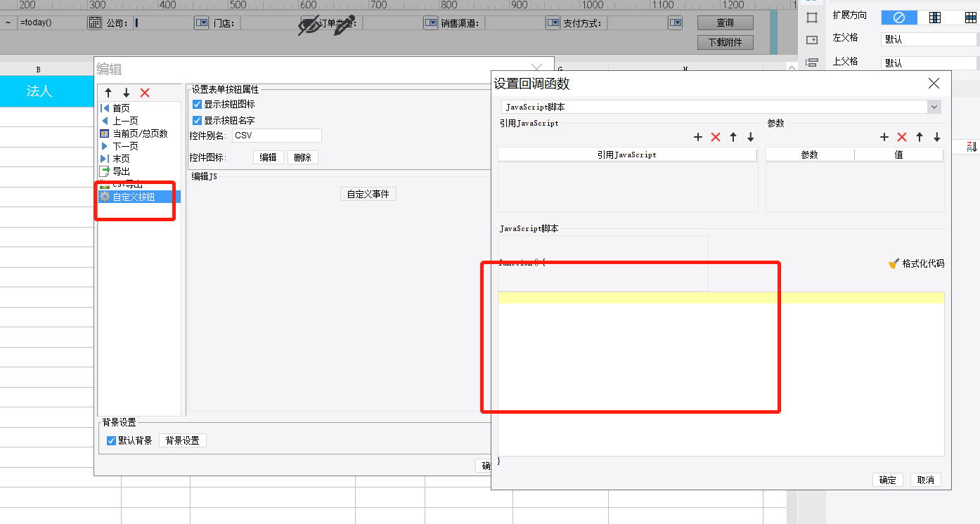The width and height of the screenshot is (980, 524).
Task: Open calendar picker next to =today()
Action: [x=95, y=23]
